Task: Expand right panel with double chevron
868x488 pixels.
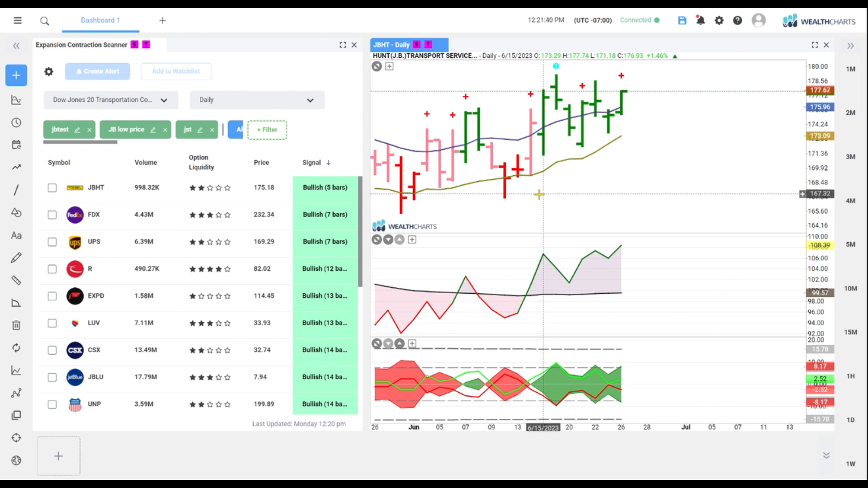Action: tap(850, 46)
